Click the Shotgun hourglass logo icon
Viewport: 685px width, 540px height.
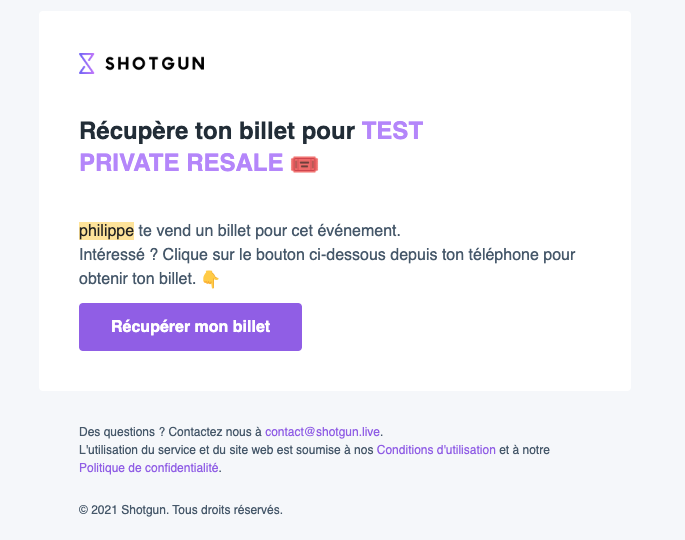(x=86, y=63)
